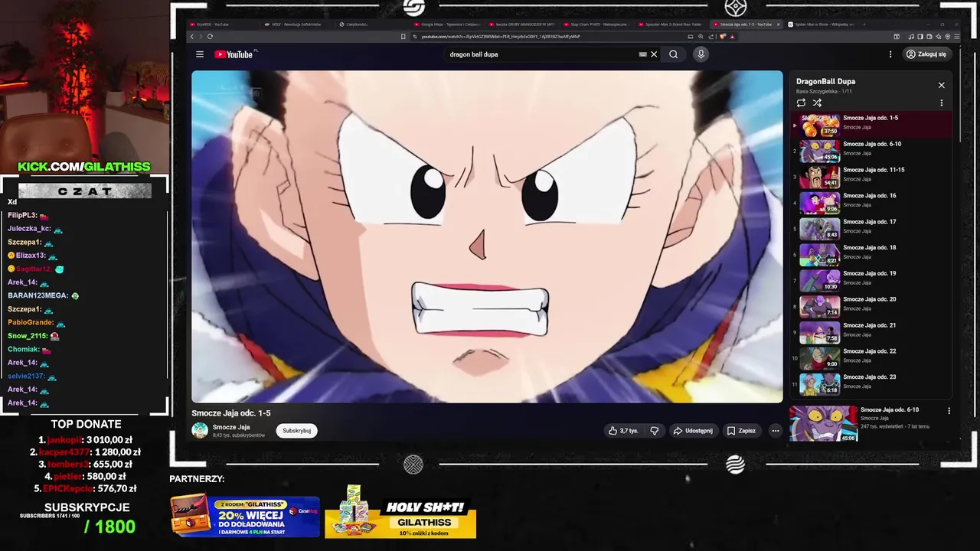The height and width of the screenshot is (551, 980).
Task: Save video using the Zapisz button
Action: (741, 431)
